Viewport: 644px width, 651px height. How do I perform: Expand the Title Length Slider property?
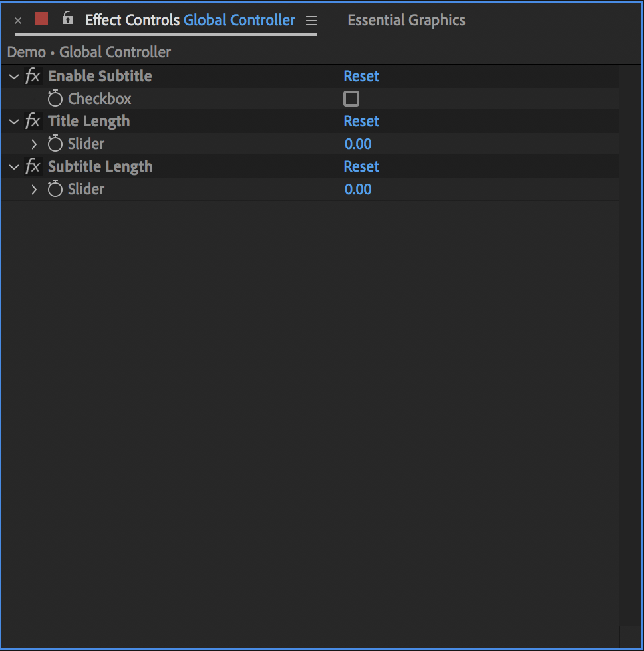[x=35, y=144]
